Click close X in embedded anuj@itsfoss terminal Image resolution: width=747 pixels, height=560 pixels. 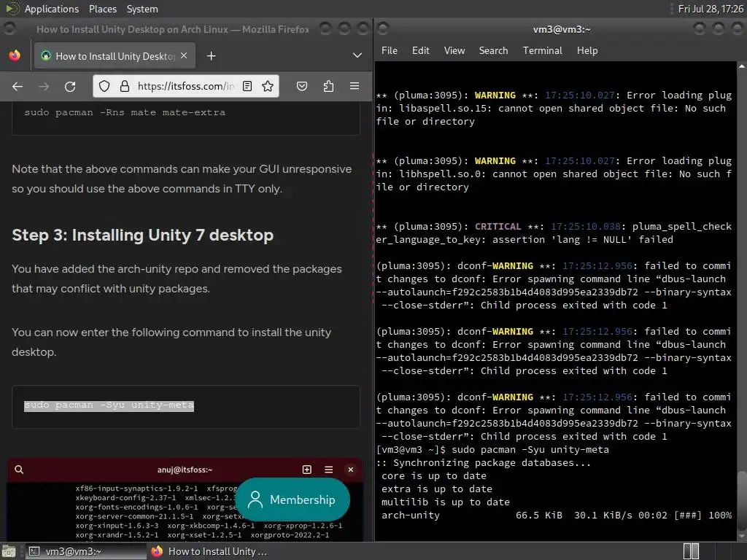(x=351, y=470)
